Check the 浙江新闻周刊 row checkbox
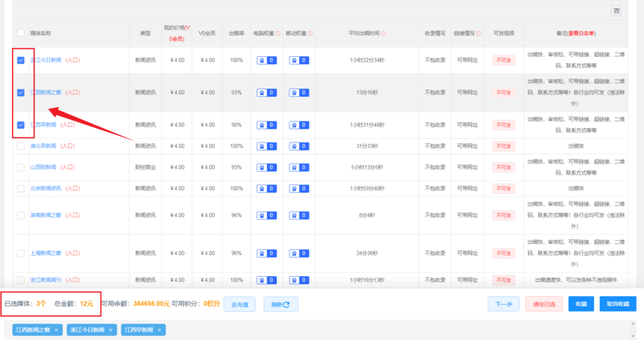This screenshot has height=345, width=644. pos(21,280)
